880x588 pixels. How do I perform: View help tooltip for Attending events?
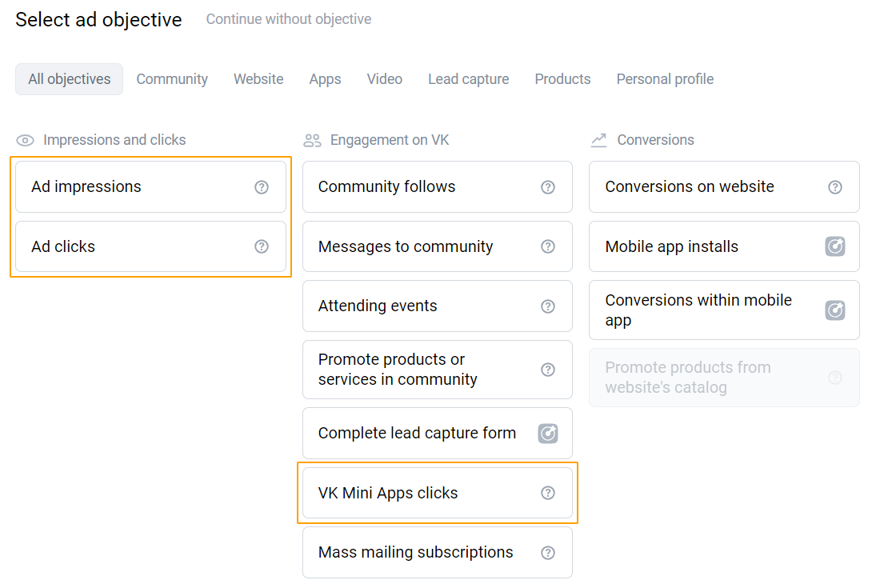pyautogui.click(x=548, y=306)
